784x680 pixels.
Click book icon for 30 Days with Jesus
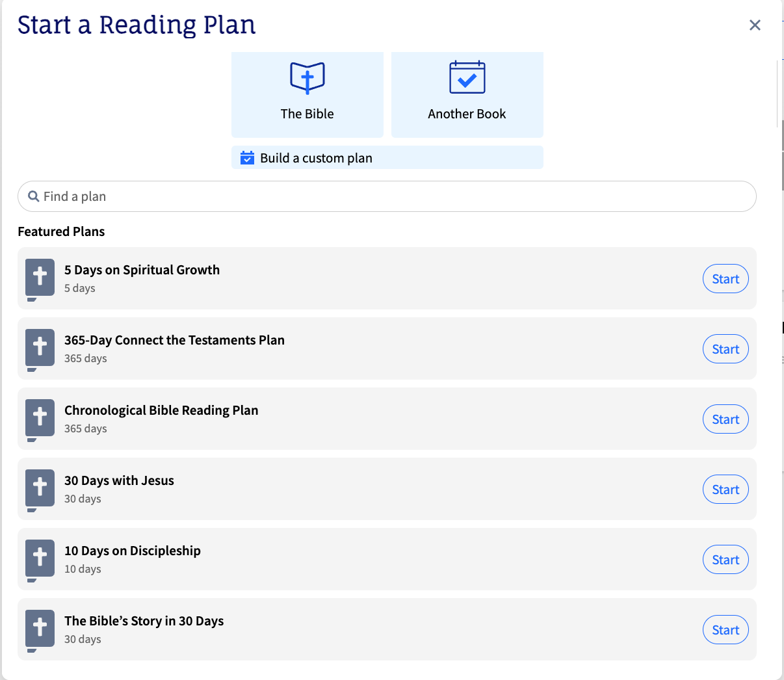coord(40,490)
